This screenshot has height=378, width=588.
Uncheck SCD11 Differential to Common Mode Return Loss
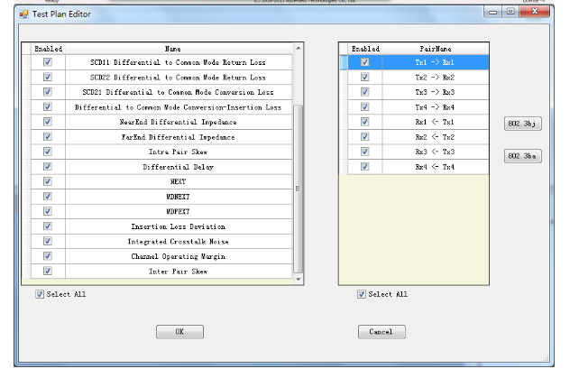(48, 62)
